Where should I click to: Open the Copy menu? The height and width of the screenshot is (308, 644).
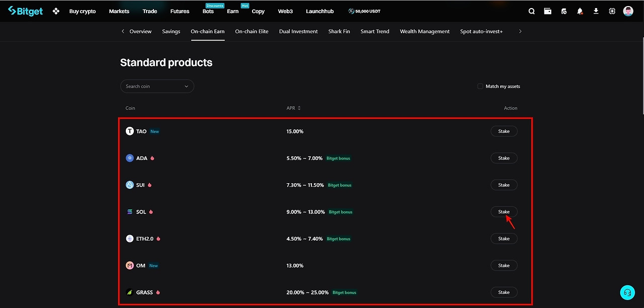(258, 11)
